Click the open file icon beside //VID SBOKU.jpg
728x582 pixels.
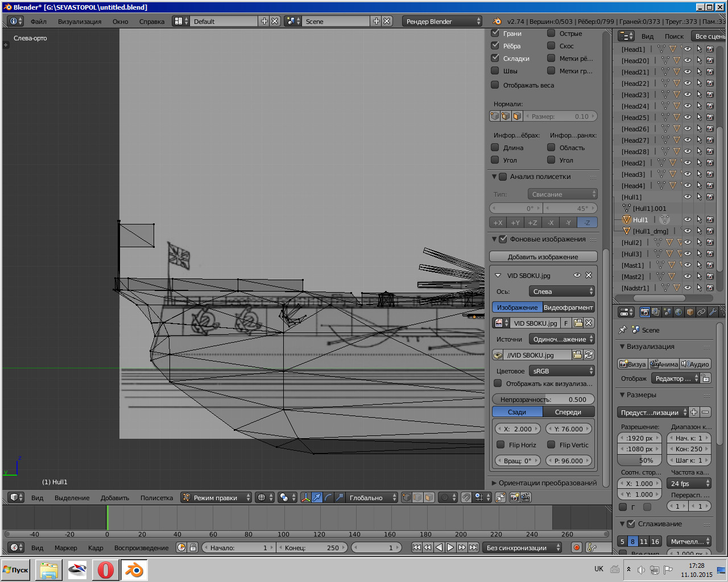577,355
